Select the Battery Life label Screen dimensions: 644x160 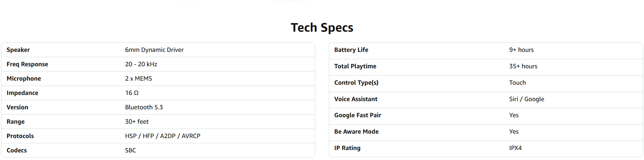351,50
